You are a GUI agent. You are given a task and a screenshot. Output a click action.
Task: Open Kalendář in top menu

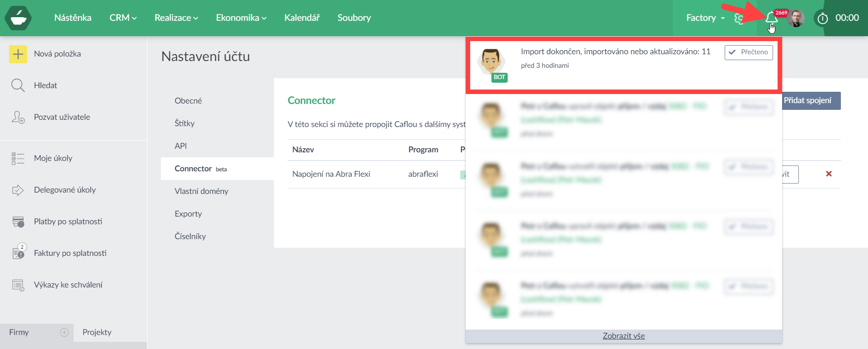pyautogui.click(x=302, y=18)
